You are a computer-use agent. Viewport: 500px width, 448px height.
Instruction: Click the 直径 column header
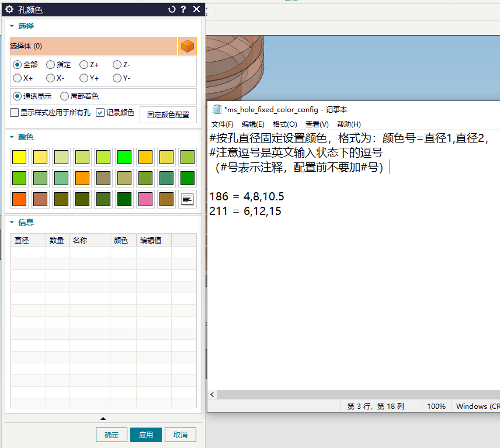(x=28, y=240)
